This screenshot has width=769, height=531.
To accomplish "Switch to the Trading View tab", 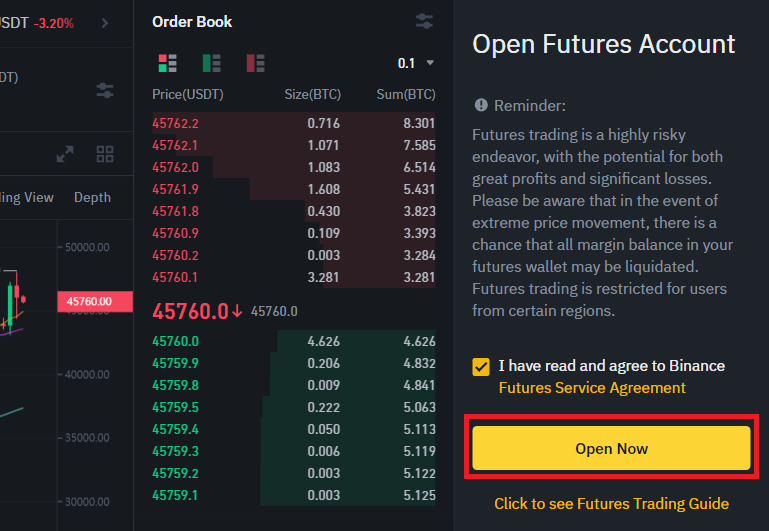I will 26,198.
